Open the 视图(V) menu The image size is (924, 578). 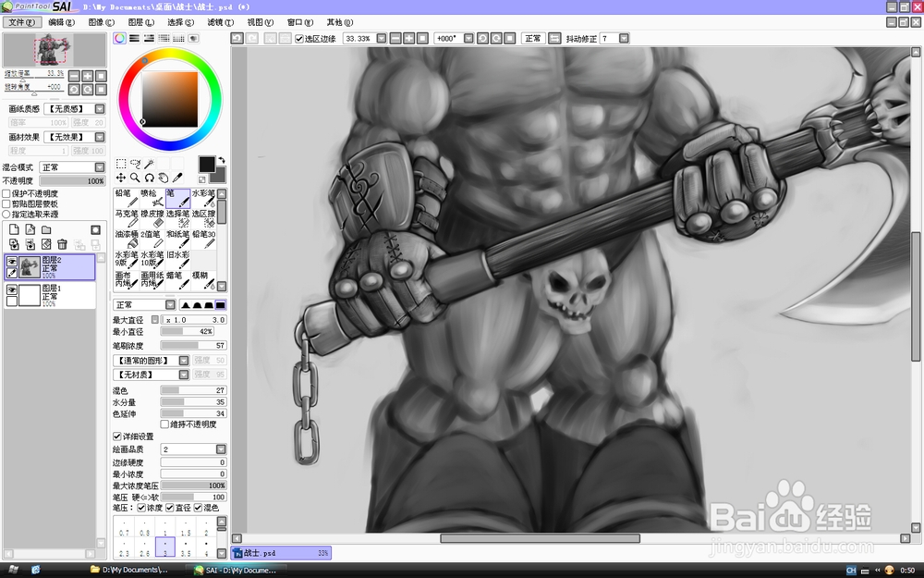[261, 22]
